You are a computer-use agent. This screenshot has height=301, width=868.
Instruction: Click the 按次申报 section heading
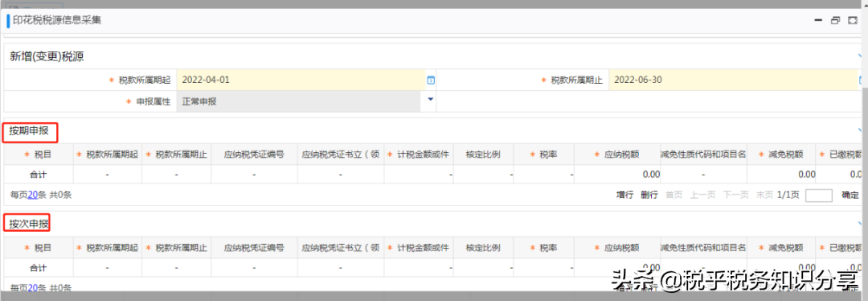pyautogui.click(x=29, y=225)
